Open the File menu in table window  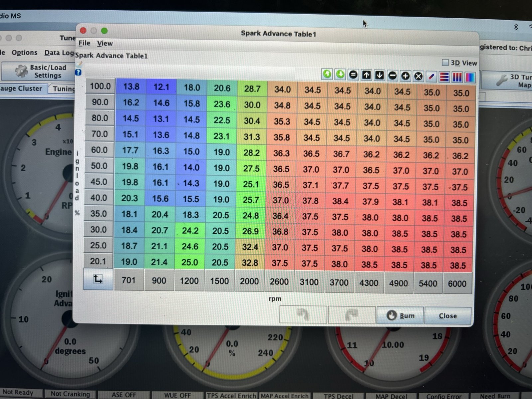[x=84, y=43]
